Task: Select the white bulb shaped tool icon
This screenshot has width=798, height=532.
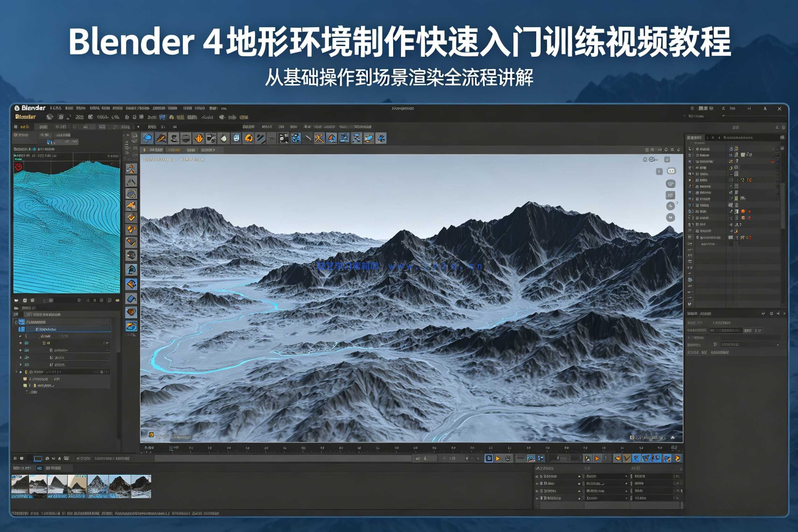Action: [224, 138]
